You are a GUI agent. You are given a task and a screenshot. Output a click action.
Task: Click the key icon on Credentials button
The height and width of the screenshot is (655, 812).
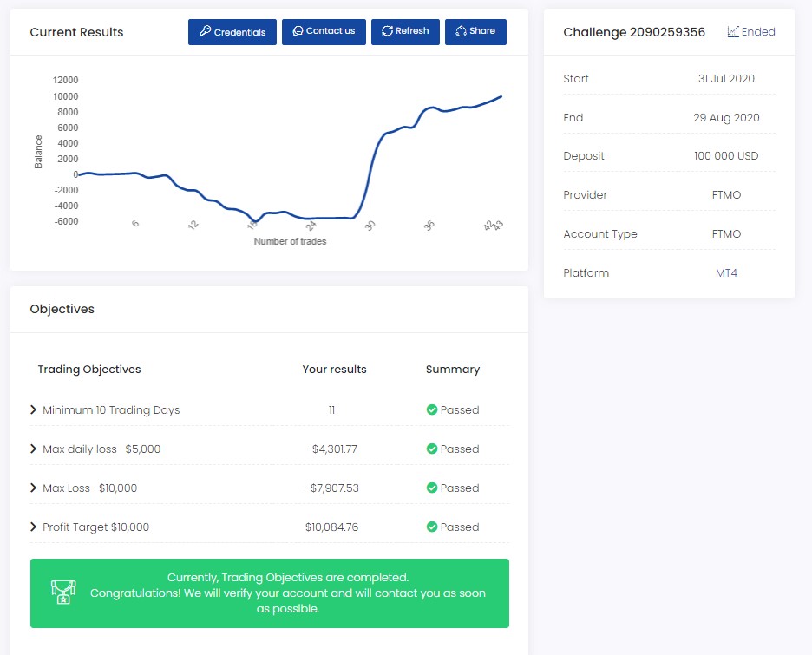pyautogui.click(x=206, y=31)
